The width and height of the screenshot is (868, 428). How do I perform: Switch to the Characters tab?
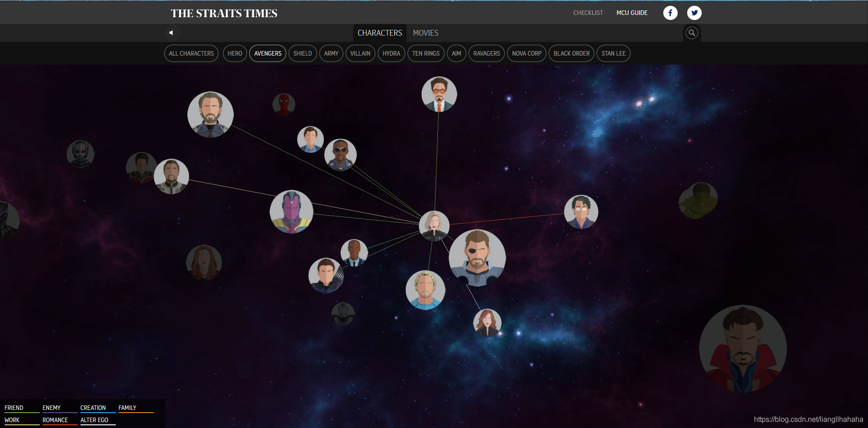tap(380, 33)
